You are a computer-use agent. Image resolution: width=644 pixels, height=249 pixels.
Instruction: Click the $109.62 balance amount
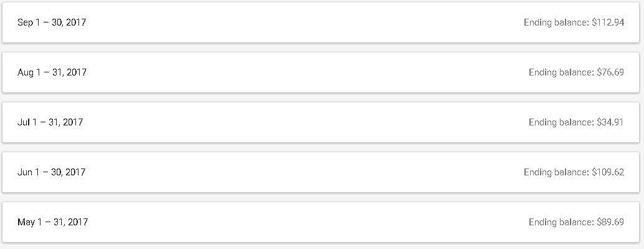[x=608, y=172]
